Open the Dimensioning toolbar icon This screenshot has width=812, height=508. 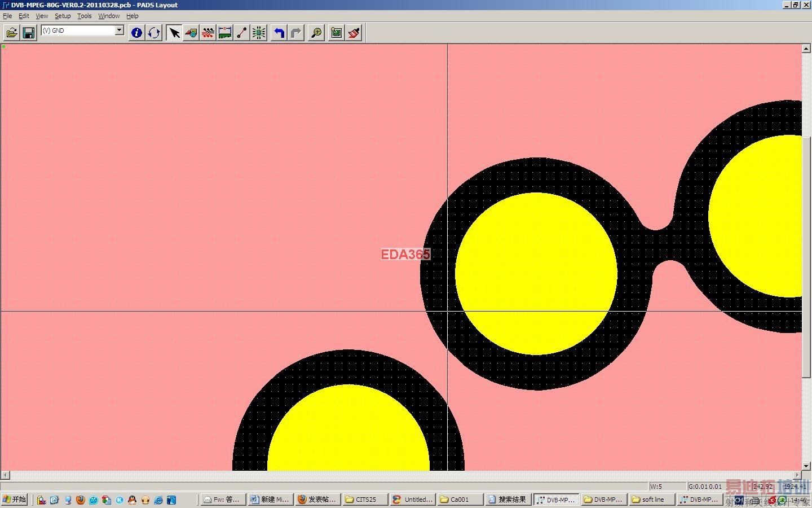click(x=225, y=33)
